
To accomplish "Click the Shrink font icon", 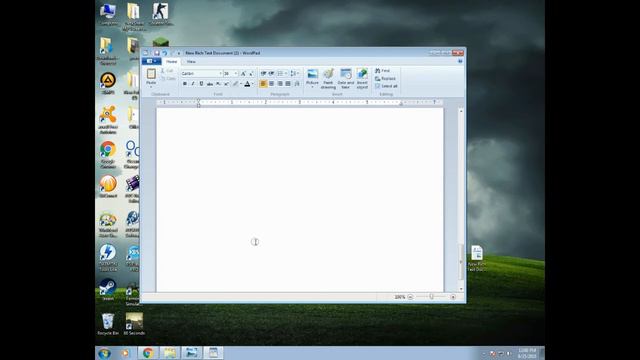I will (x=251, y=73).
